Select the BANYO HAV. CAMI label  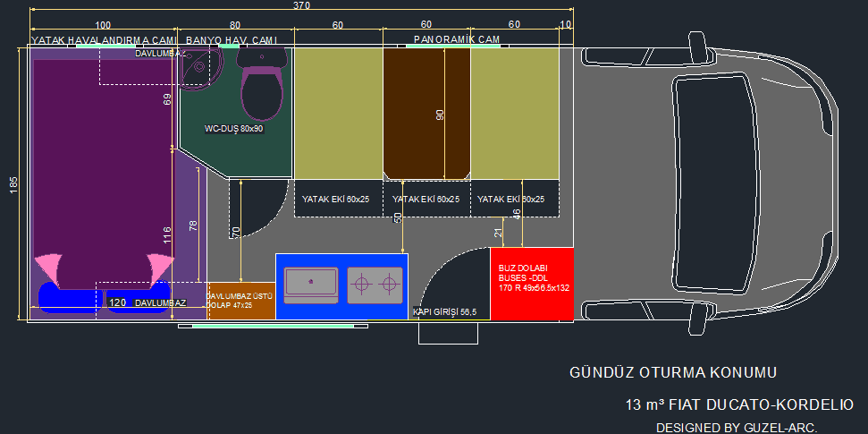231,40
